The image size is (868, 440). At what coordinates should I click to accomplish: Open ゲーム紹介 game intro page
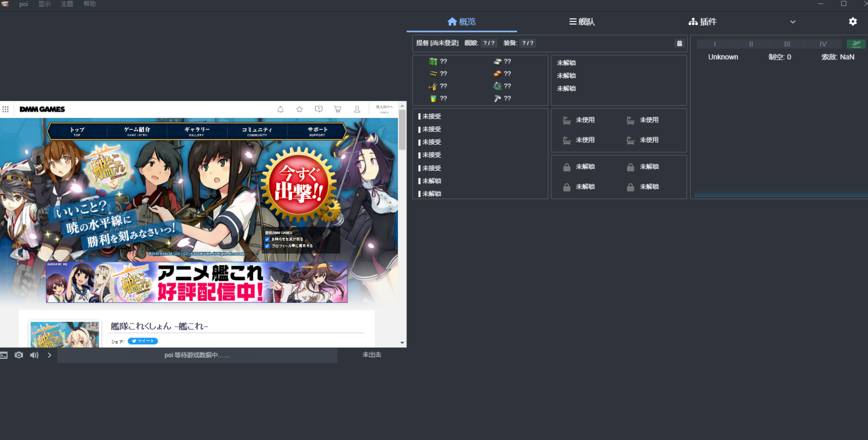(137, 131)
